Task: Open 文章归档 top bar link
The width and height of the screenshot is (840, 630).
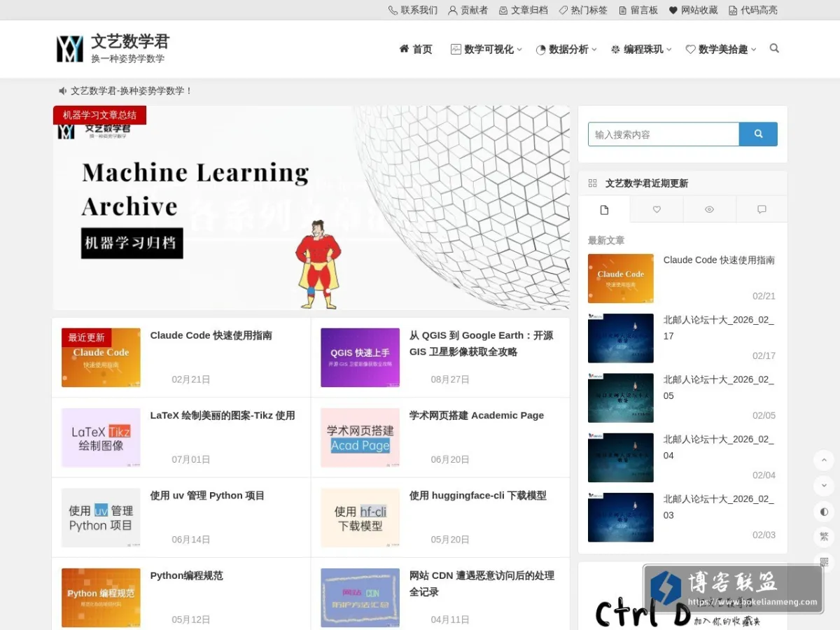Action: point(524,10)
